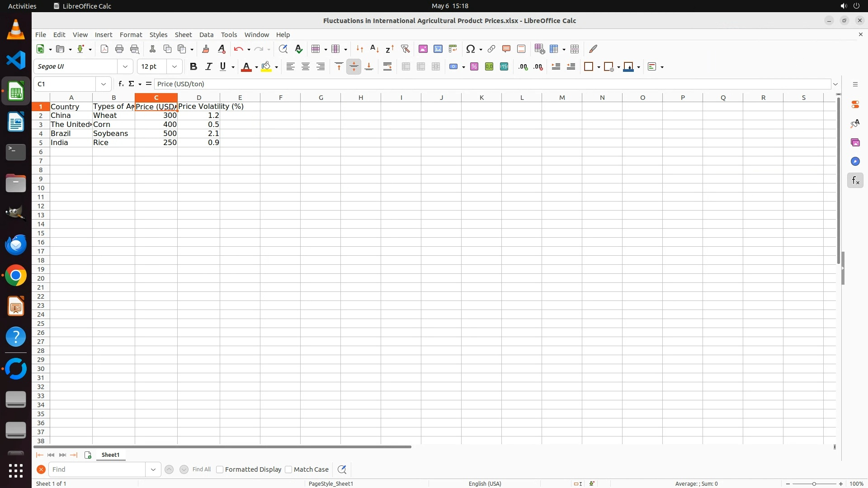Expand the font name dropdown

click(x=125, y=67)
